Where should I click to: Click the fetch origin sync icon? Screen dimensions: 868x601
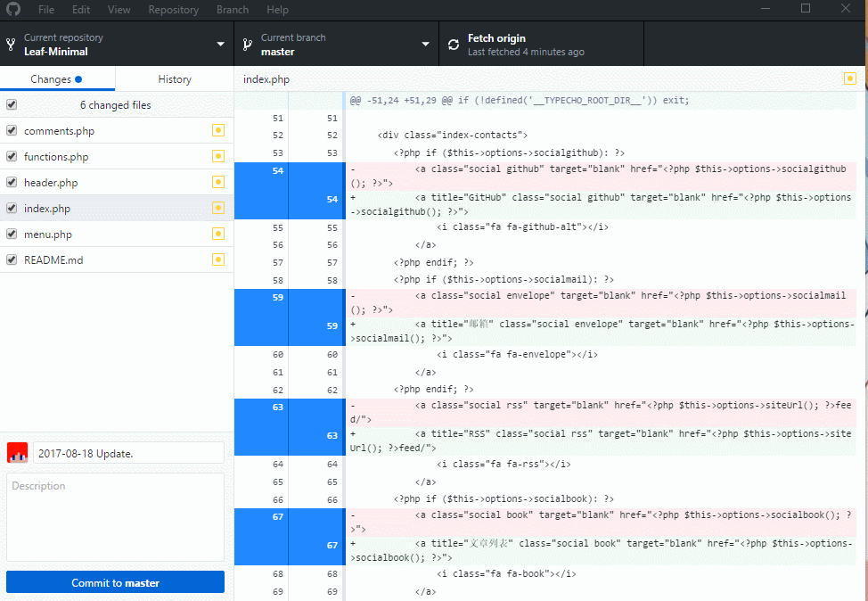454,44
